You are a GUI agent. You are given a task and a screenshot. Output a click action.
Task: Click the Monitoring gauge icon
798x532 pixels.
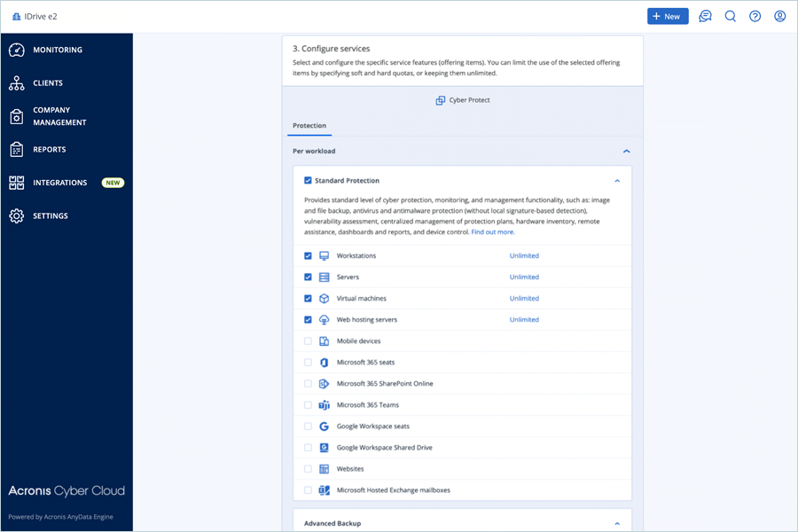point(16,50)
